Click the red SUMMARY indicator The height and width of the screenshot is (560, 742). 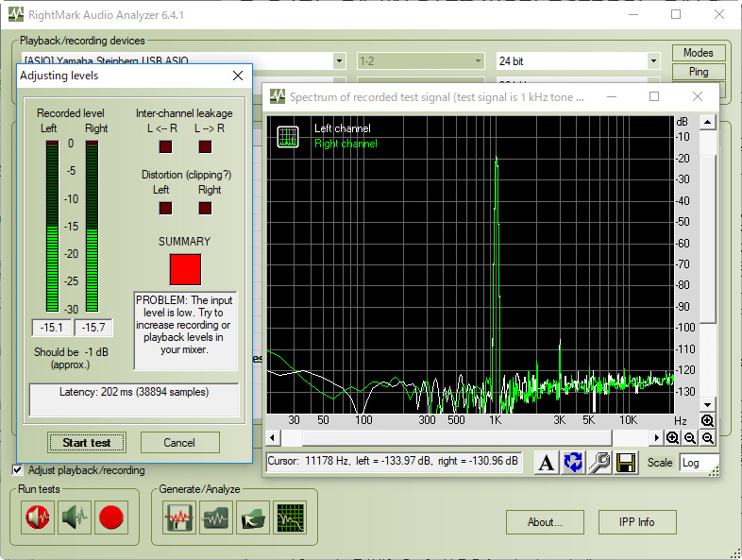click(x=185, y=270)
